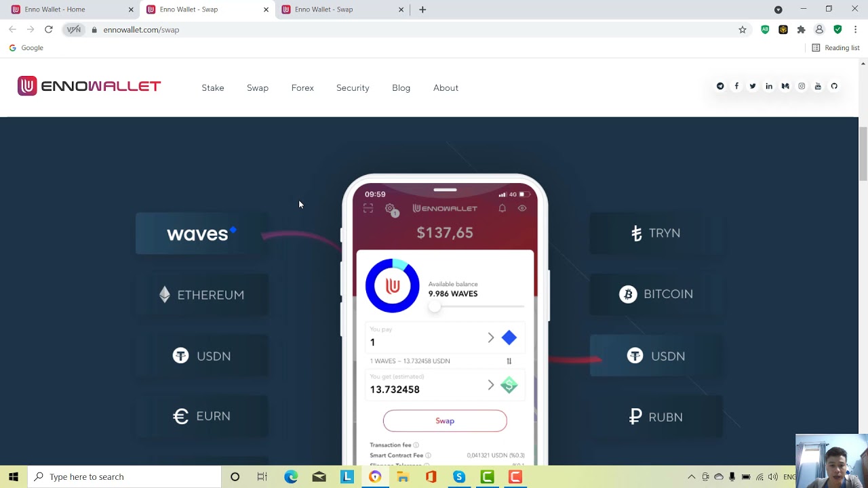Open the Medium social link
Screen dimensions: 868x488
click(785, 86)
